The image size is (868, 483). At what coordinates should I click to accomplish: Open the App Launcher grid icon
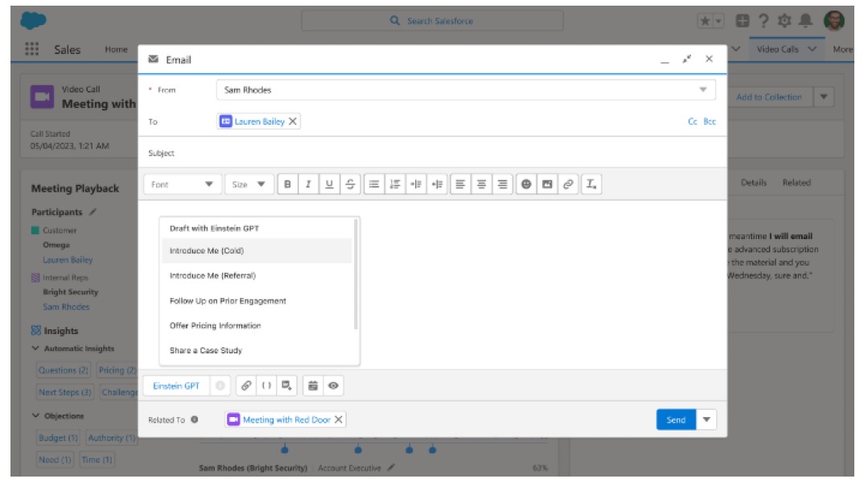click(x=33, y=49)
